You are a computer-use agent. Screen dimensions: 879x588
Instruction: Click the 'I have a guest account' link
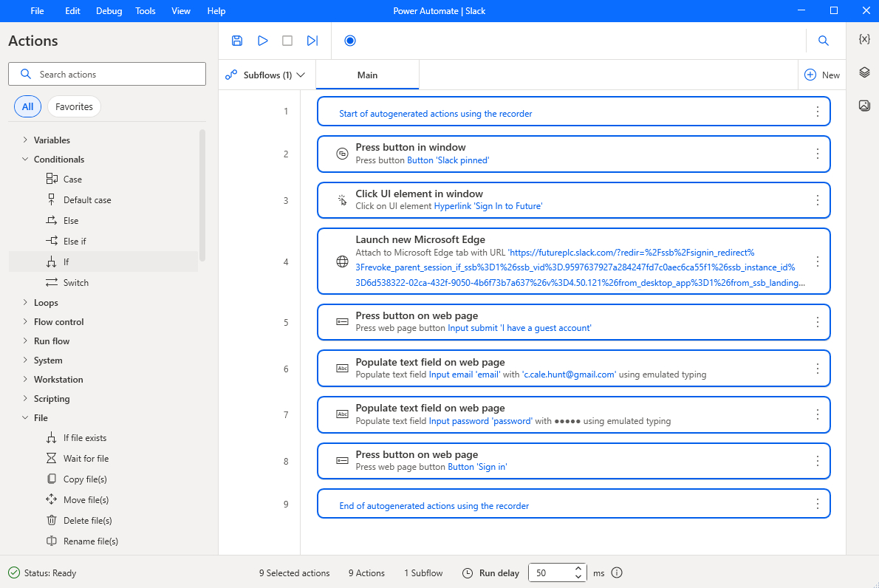tap(520, 328)
